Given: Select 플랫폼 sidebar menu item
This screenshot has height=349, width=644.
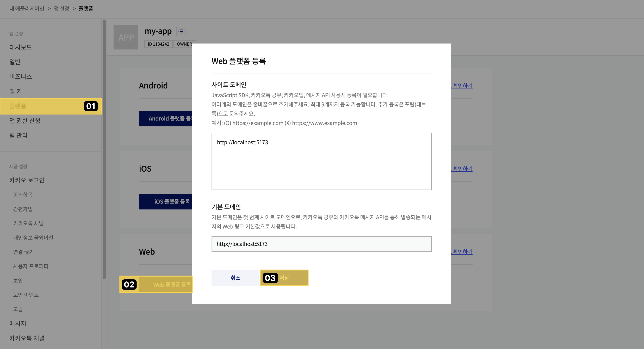Looking at the screenshot, I should [x=18, y=106].
